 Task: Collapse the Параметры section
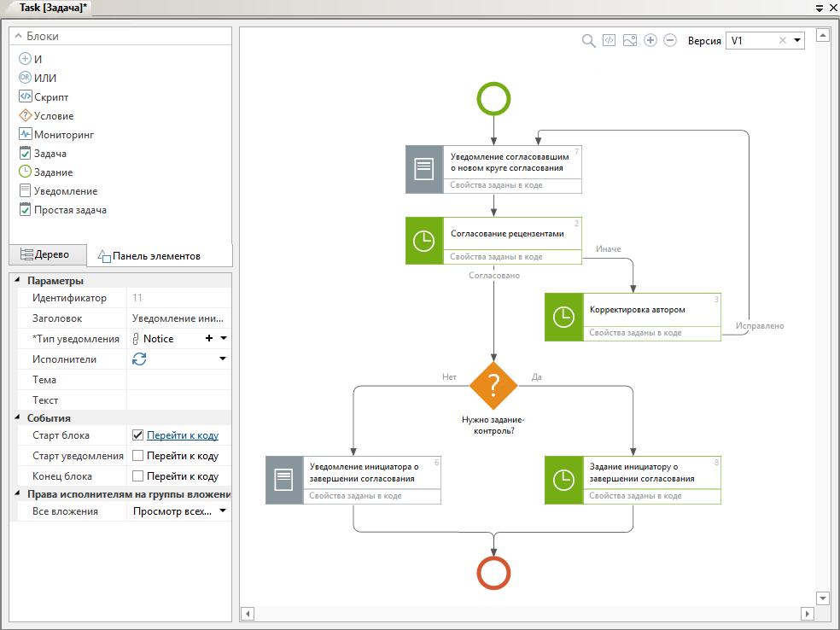(19, 281)
